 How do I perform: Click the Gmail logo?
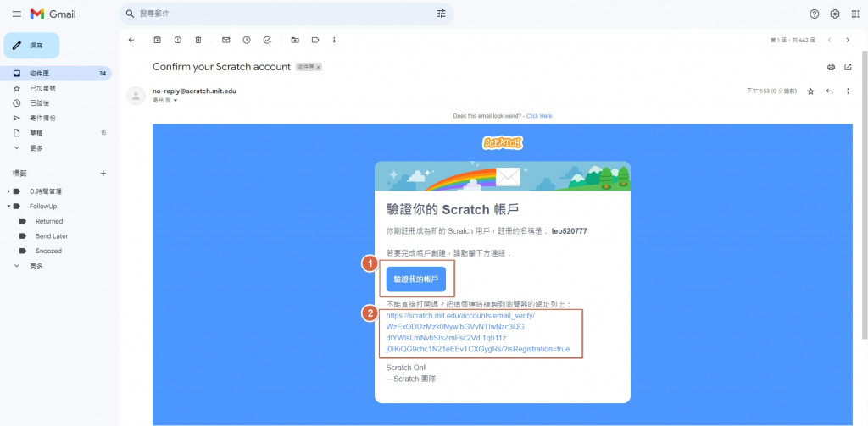53,14
